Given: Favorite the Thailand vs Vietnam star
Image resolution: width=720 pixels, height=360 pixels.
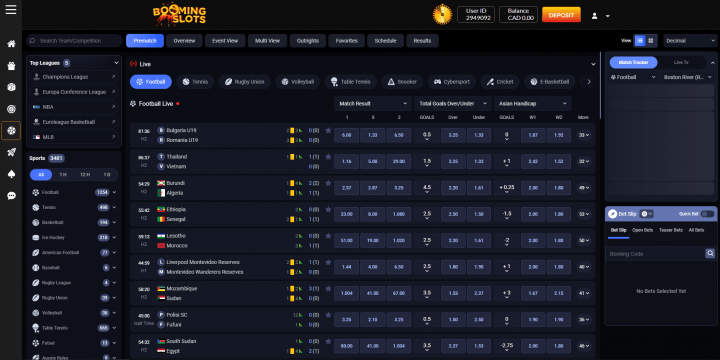Looking at the screenshot, I should [328, 157].
